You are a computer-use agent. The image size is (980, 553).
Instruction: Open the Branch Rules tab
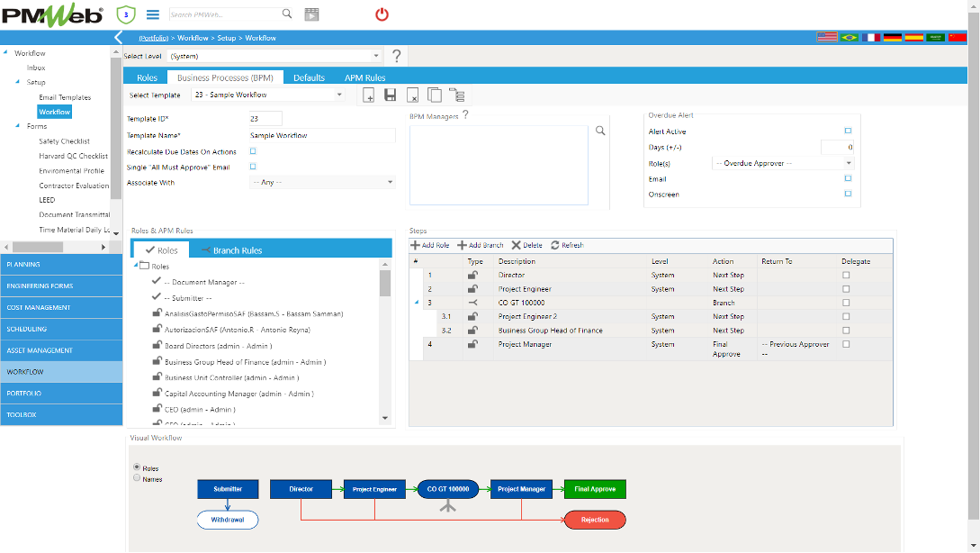coord(230,250)
